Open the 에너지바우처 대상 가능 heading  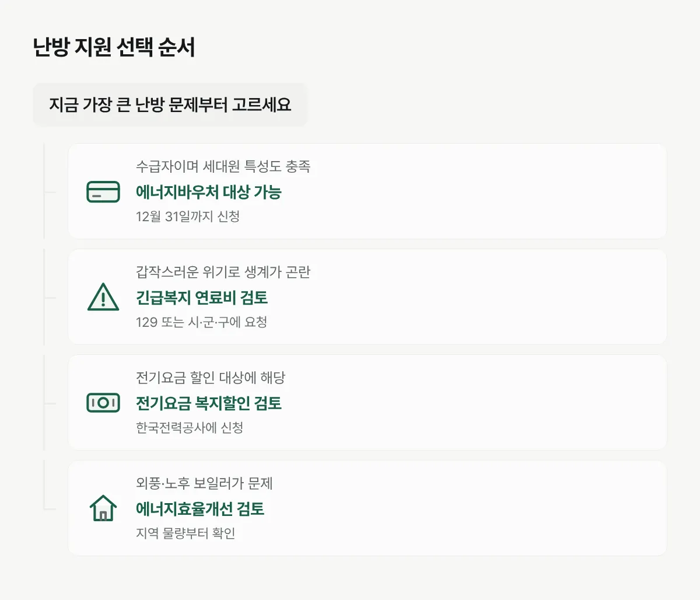(209, 192)
